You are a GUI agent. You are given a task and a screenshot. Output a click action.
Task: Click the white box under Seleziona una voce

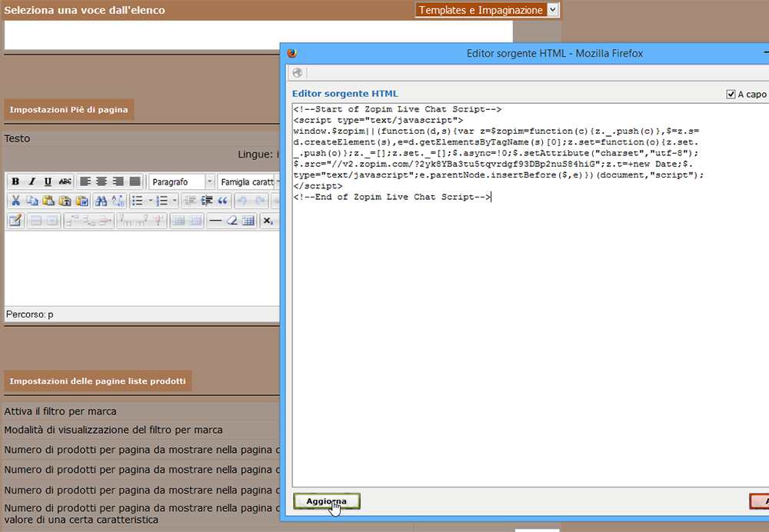click(x=258, y=35)
